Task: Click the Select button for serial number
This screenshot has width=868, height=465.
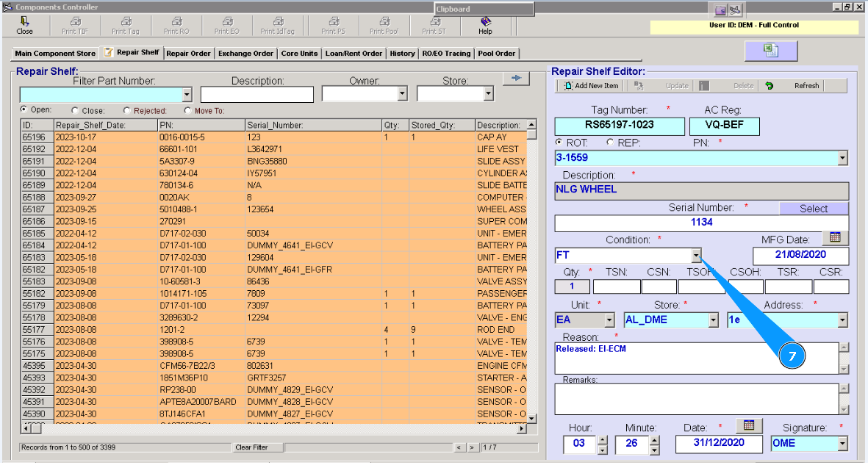Action: (x=814, y=209)
